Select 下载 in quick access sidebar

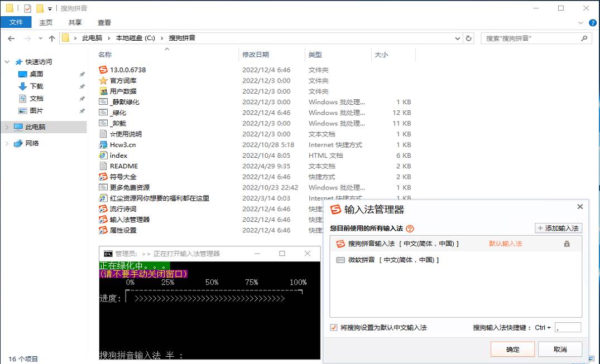(x=36, y=86)
